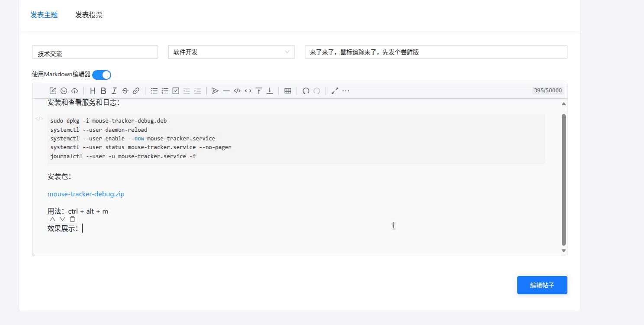Viewport: 644px width, 325px height.
Task: Click the post title input field
Action: click(436, 52)
